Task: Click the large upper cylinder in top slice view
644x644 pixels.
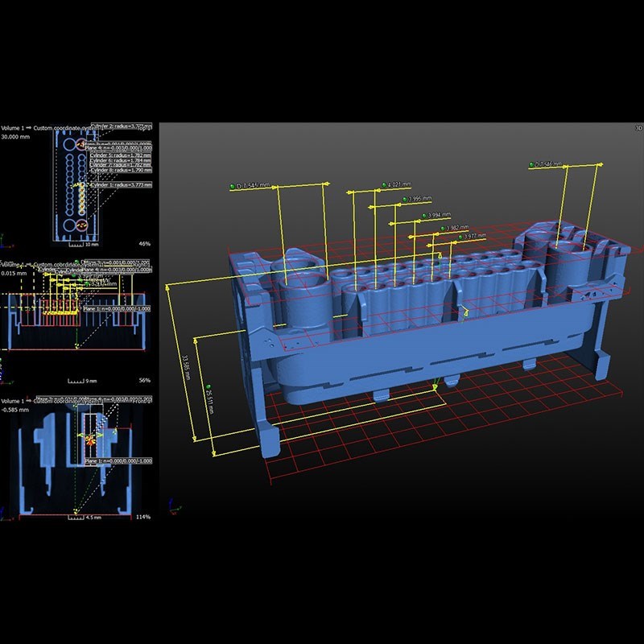Action: click(x=69, y=144)
